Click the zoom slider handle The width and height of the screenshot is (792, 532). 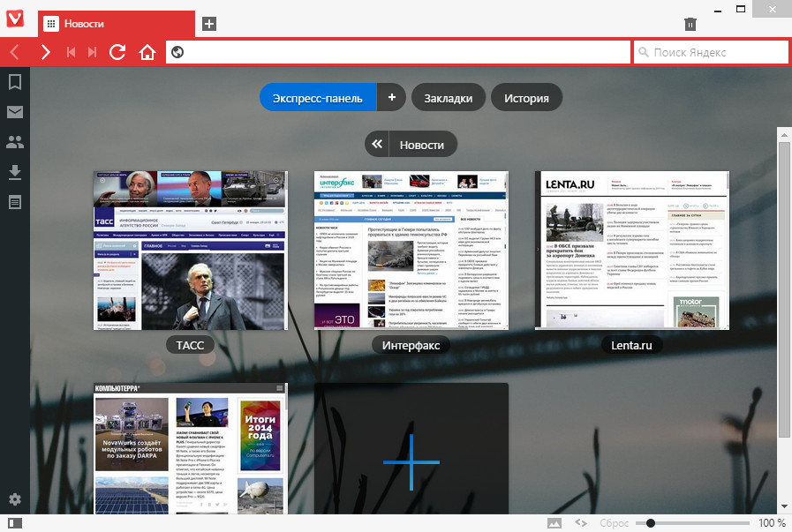[651, 523]
